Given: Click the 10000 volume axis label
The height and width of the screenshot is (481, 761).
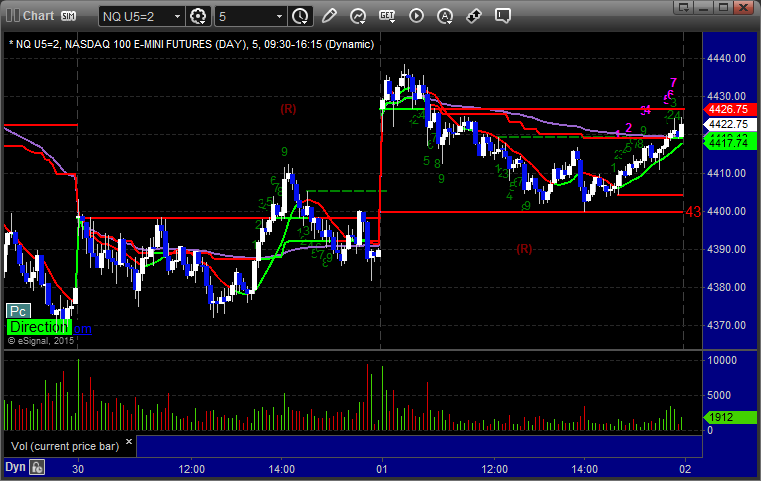Looking at the screenshot, I should pyautogui.click(x=722, y=360).
